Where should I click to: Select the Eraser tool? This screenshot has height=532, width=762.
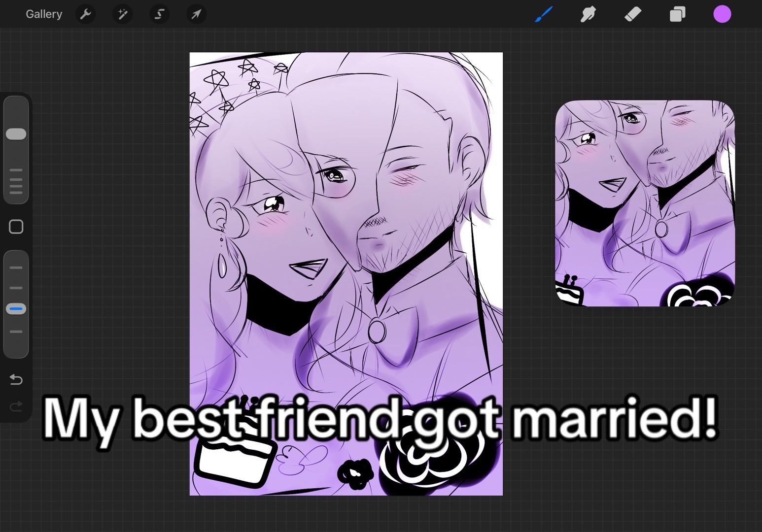633,14
